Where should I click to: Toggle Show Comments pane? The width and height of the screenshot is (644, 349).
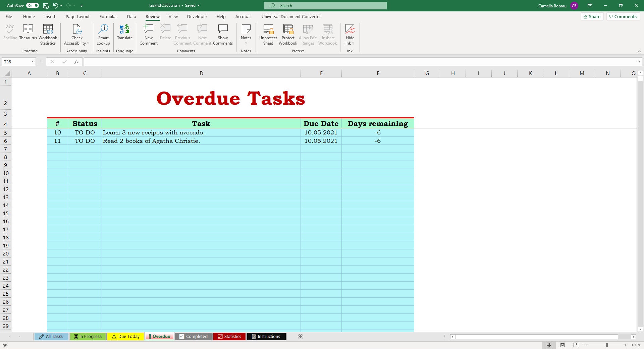click(x=223, y=34)
